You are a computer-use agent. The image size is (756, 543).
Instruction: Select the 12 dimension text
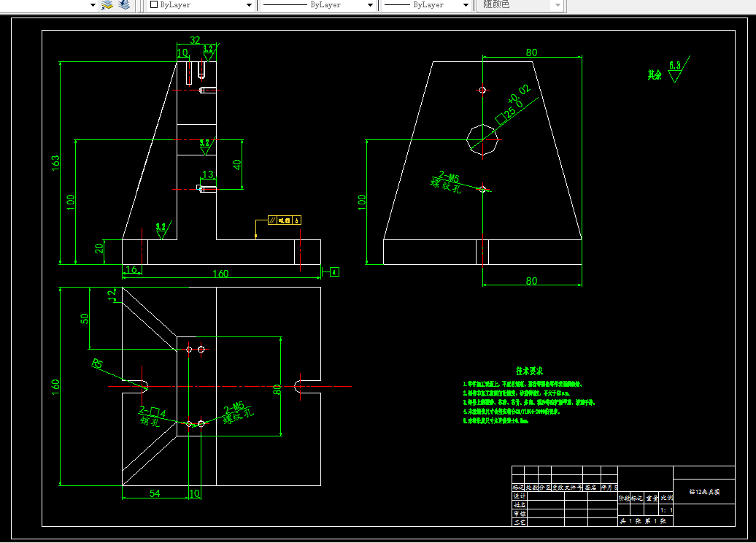[112, 295]
